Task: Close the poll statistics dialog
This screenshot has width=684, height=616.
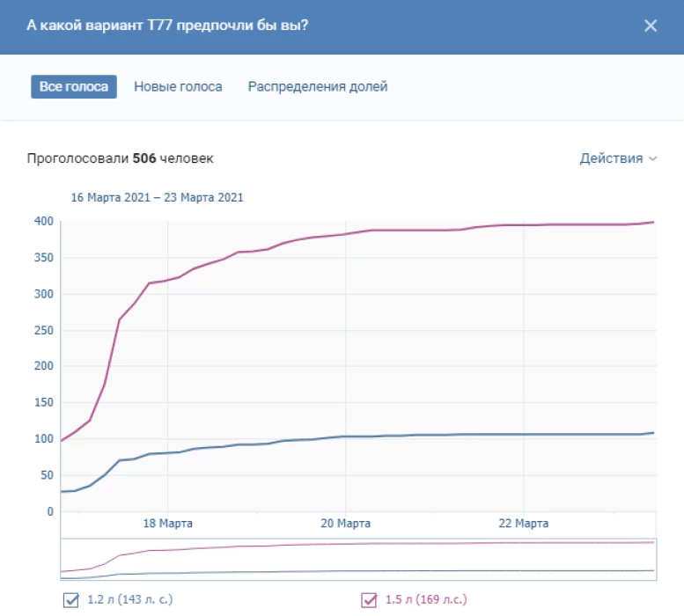Action: 651,26
